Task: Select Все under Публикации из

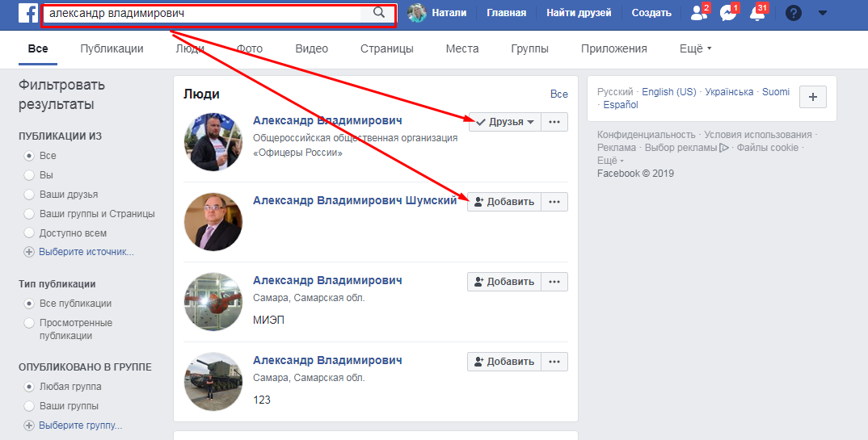Action: click(x=29, y=156)
